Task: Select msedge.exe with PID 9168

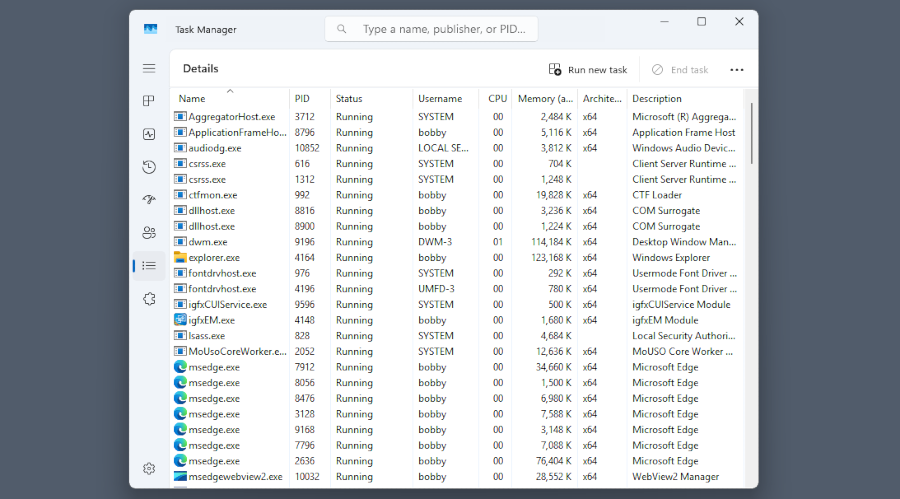Action: [x=456, y=430]
